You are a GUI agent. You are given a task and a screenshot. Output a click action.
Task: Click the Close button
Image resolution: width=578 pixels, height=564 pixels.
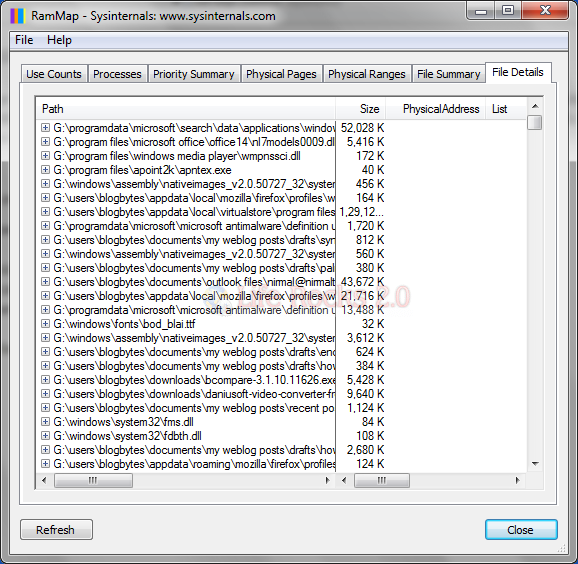pos(521,530)
